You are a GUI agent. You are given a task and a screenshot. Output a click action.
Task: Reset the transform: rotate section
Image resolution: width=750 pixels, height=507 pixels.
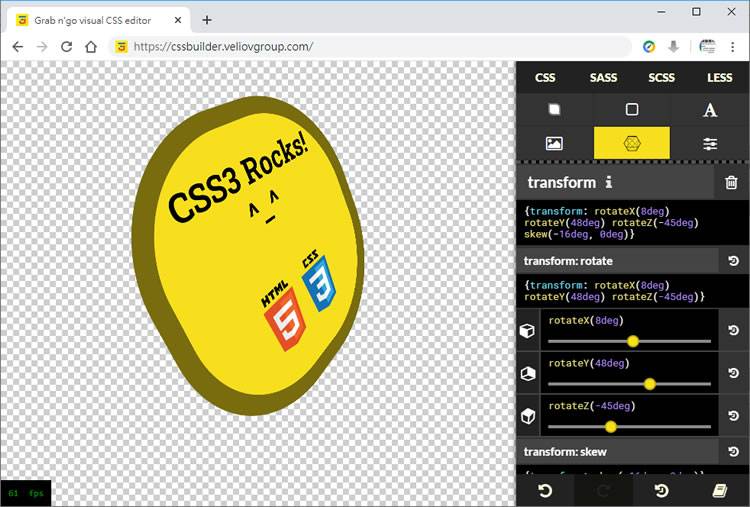(x=733, y=261)
